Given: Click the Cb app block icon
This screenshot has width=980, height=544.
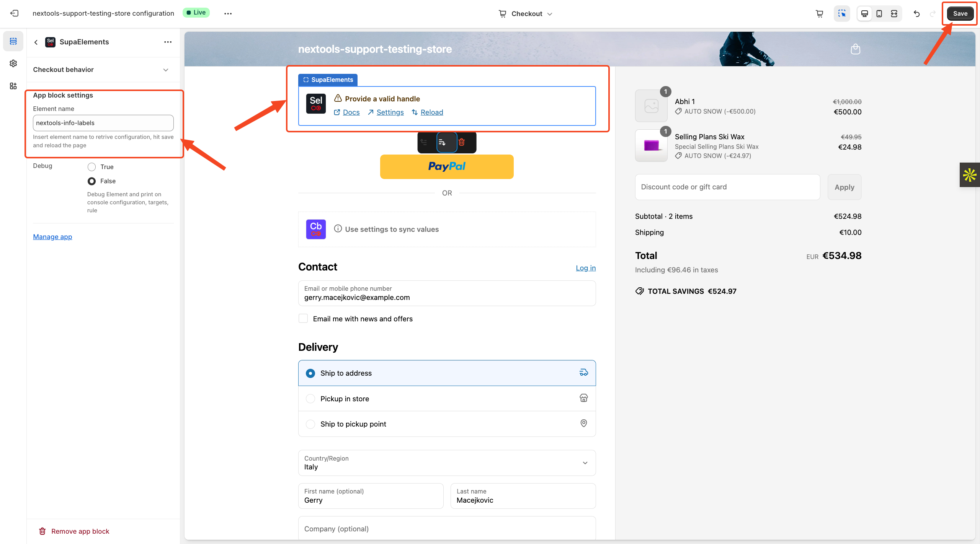Looking at the screenshot, I should tap(316, 229).
